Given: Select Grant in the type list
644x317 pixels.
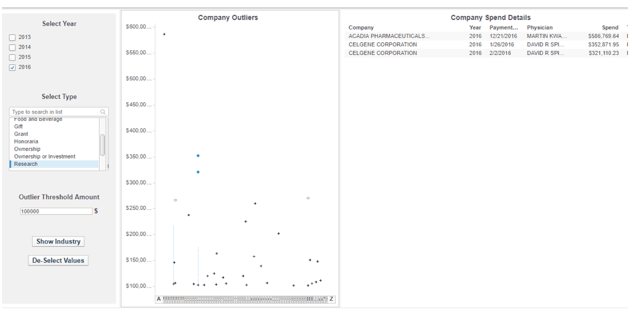Looking at the screenshot, I should [21, 134].
